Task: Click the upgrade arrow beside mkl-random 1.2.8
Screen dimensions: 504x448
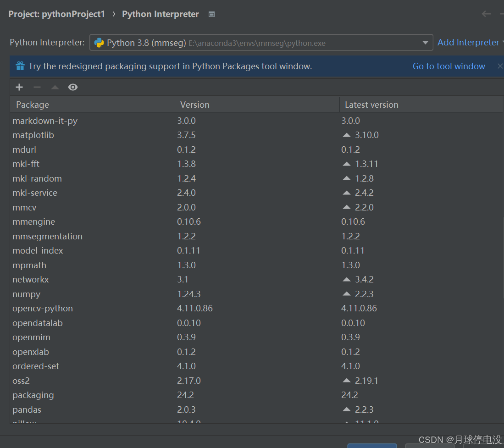Action: [x=347, y=178]
